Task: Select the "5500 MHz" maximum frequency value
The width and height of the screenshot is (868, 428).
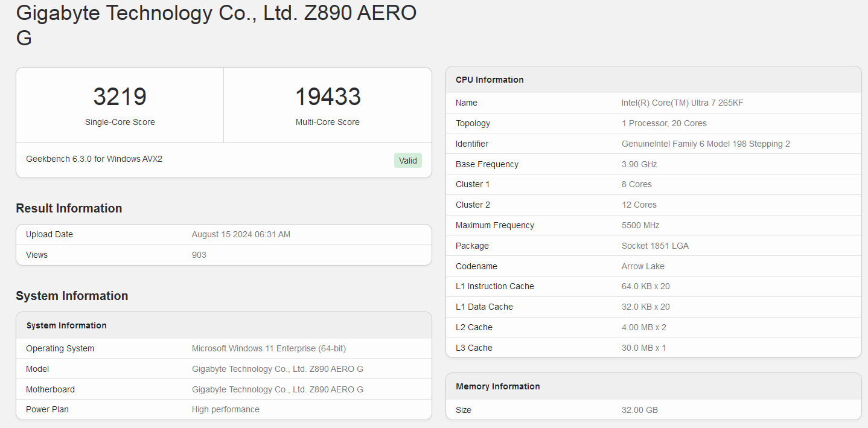Action: 640,225
